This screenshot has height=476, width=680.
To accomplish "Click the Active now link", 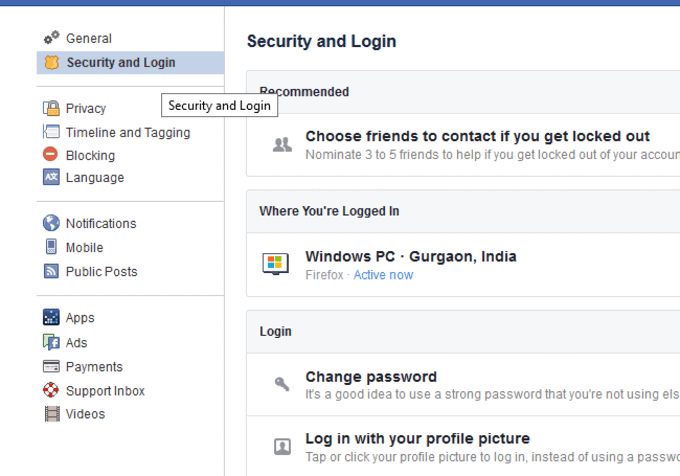I will click(383, 275).
